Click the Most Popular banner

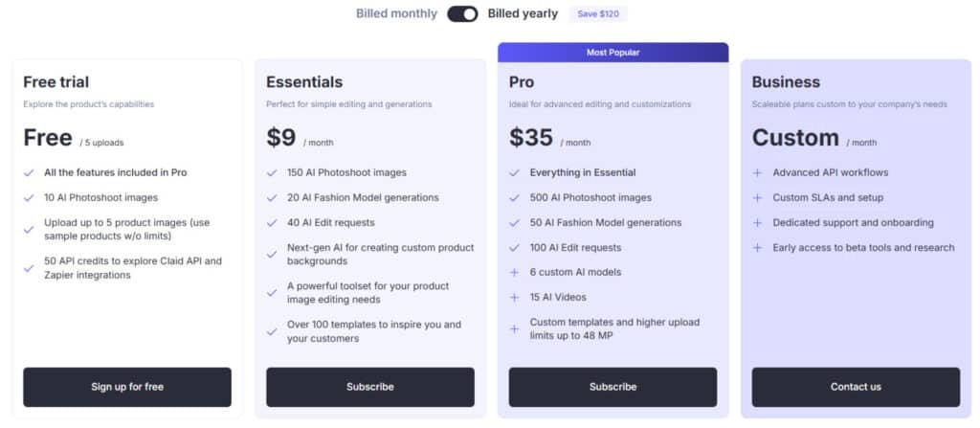tap(612, 53)
